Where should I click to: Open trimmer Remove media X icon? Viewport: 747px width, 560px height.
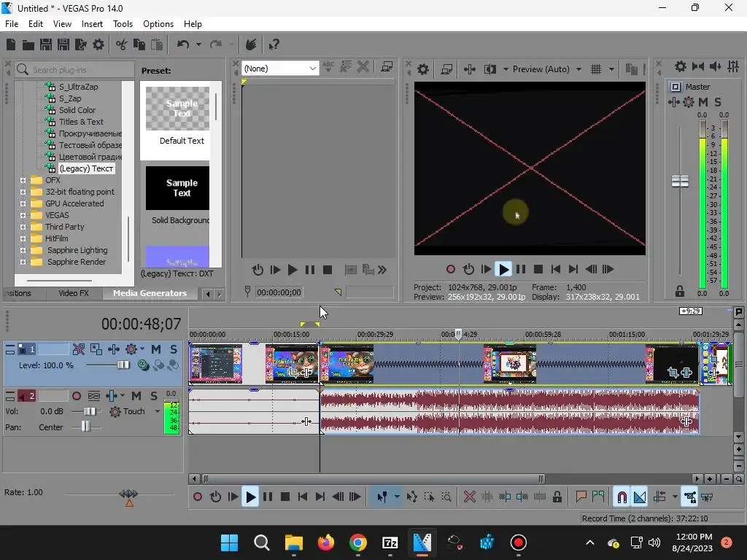tap(363, 66)
